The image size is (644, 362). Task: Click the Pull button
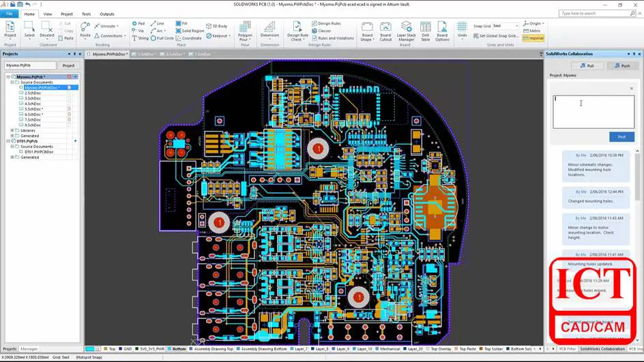(587, 65)
